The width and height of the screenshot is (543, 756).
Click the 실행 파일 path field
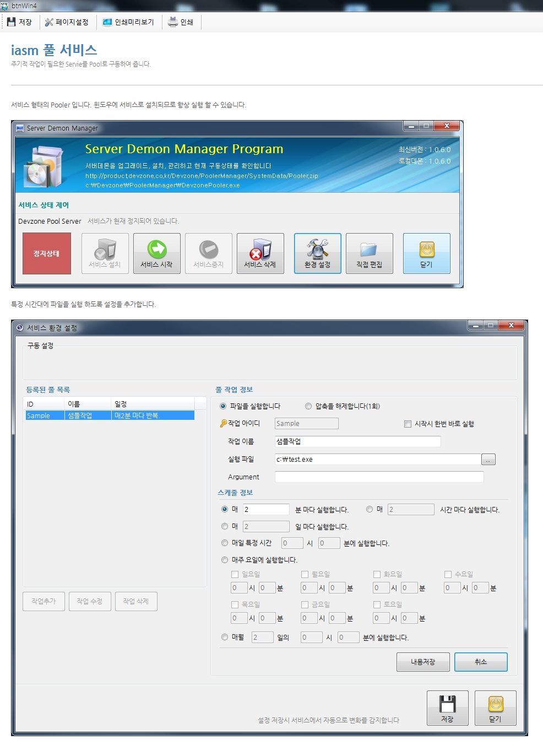(378, 459)
